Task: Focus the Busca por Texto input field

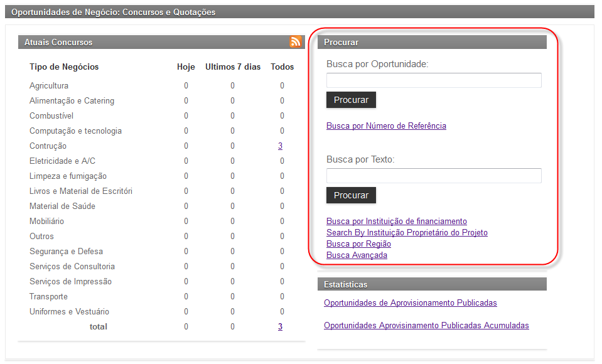Action: (x=433, y=176)
